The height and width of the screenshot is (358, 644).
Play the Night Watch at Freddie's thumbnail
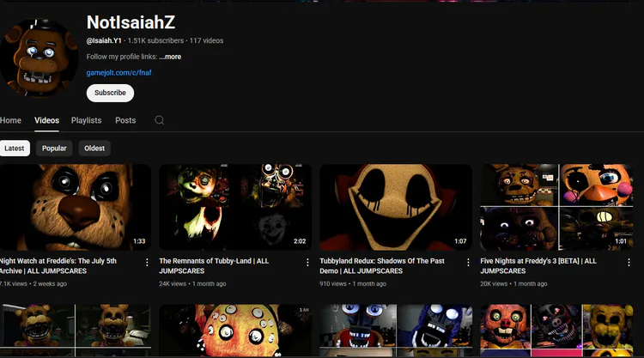pyautogui.click(x=76, y=207)
